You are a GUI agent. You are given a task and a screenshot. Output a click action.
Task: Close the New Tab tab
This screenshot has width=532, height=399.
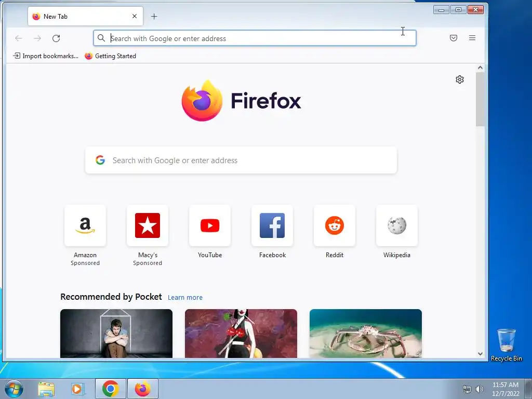135,16
